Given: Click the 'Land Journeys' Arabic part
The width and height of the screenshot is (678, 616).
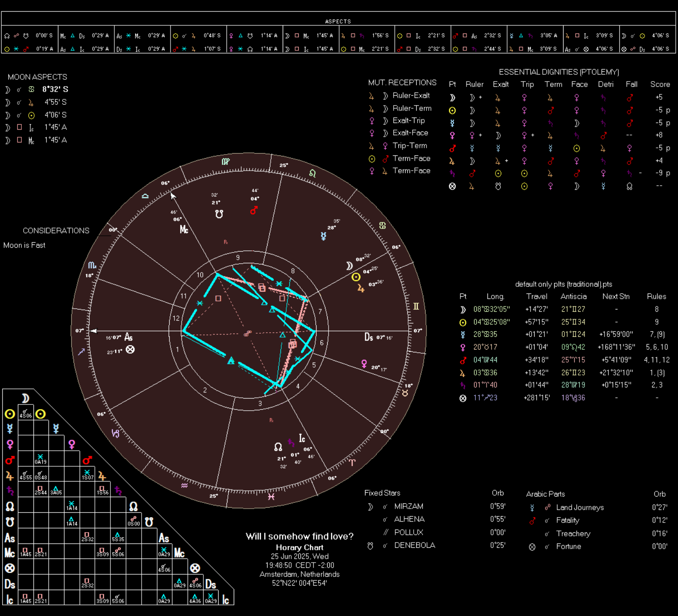Looking at the screenshot, I should [580, 507].
